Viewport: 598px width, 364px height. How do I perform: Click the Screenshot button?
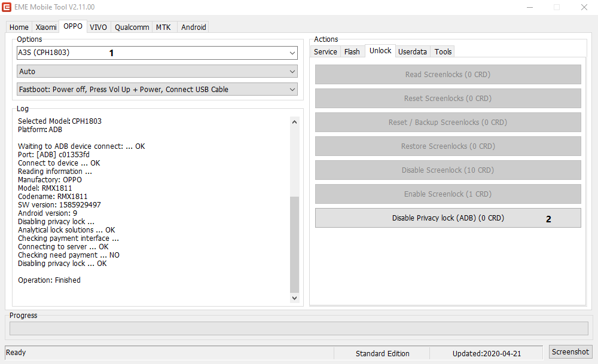coord(570,352)
